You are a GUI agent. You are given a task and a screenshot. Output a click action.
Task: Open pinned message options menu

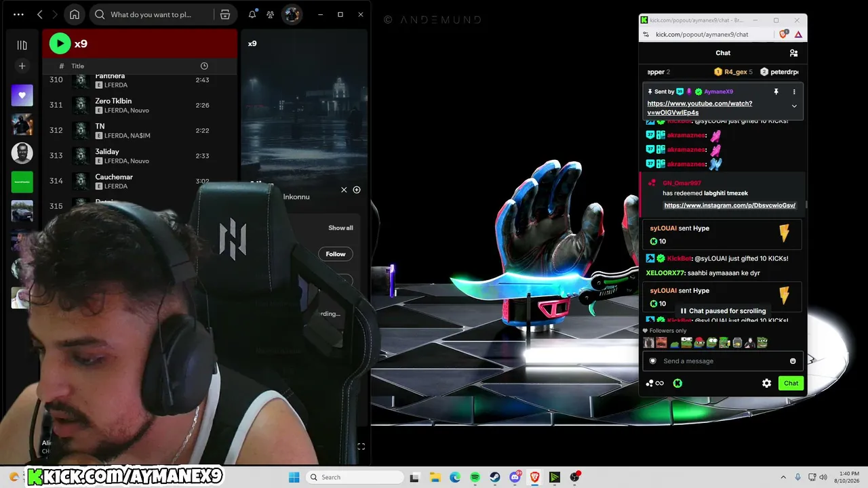pos(794,91)
